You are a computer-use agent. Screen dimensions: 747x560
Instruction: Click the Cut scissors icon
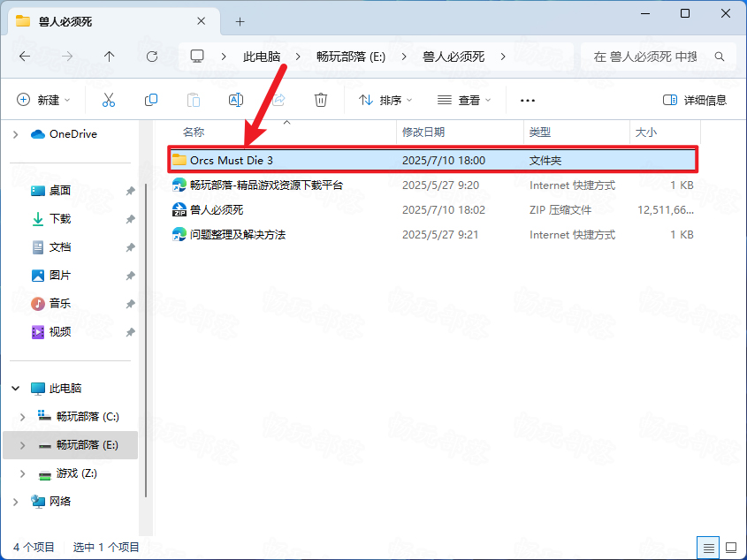(x=109, y=100)
